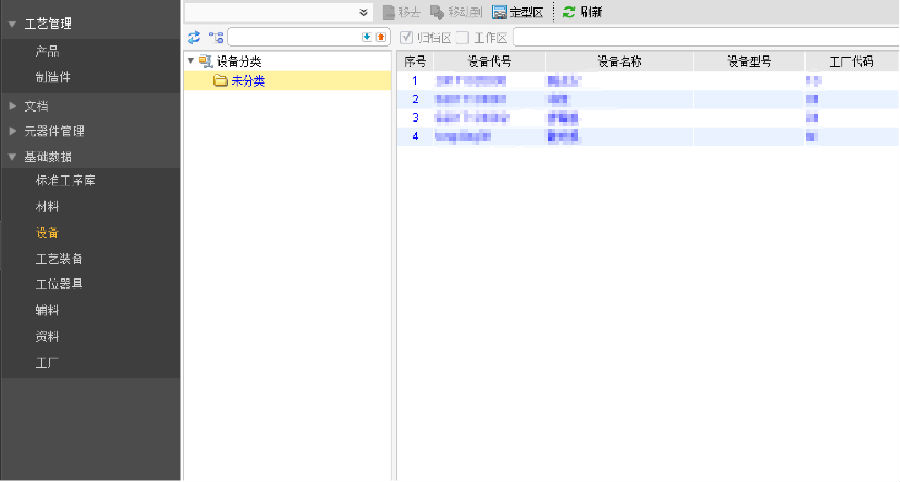Click the 序号 column header
The width and height of the screenshot is (900, 482).
click(x=415, y=61)
